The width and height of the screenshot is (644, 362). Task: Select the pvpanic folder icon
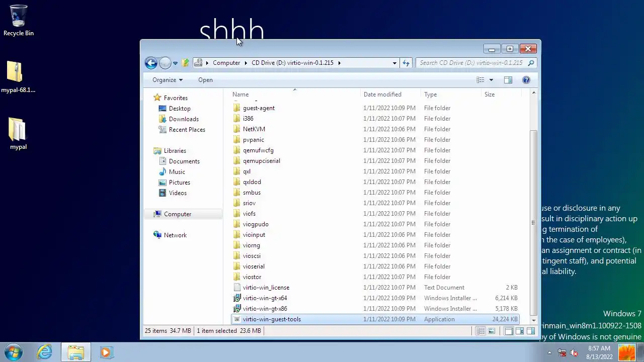click(237, 140)
